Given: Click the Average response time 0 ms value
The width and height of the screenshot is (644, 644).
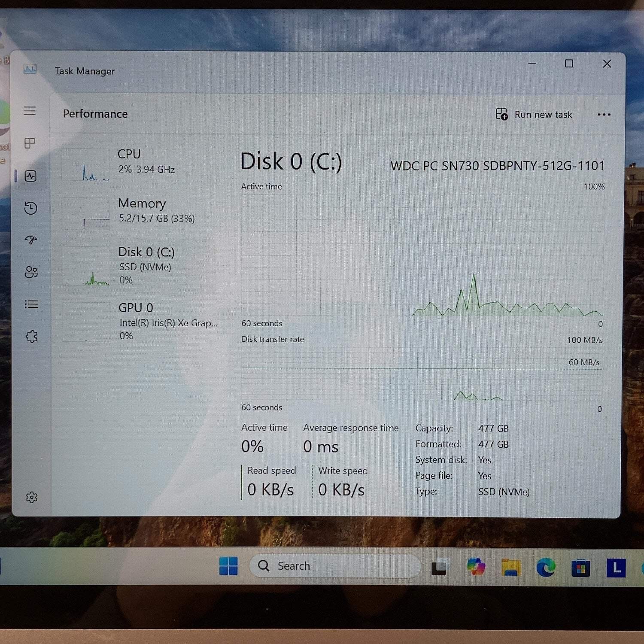Looking at the screenshot, I should pos(321,447).
